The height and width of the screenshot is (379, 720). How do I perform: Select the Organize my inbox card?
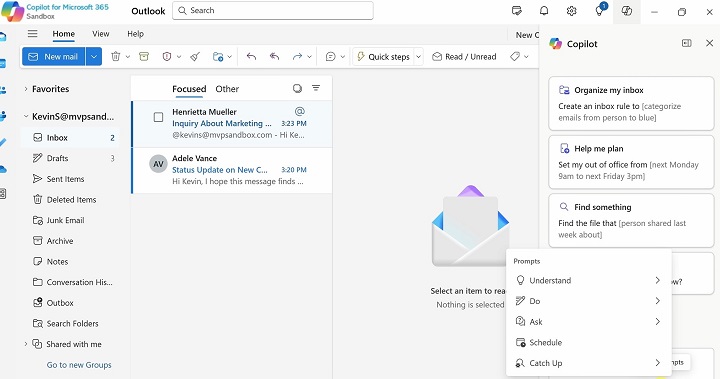coord(631,103)
